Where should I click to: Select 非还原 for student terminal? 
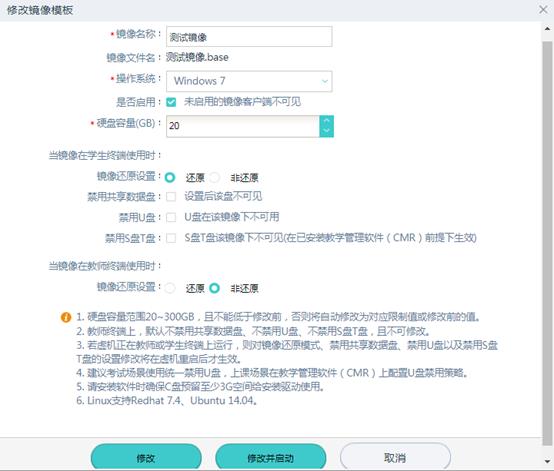point(214,177)
